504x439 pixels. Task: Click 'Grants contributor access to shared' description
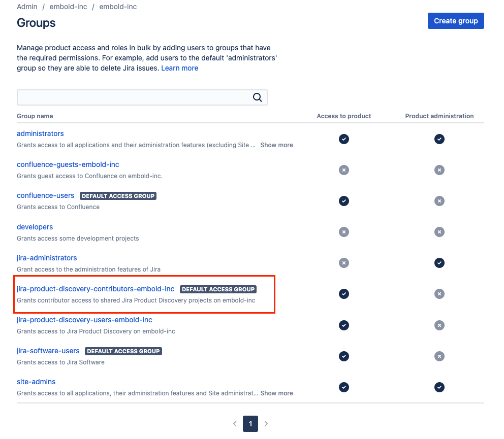click(x=136, y=300)
